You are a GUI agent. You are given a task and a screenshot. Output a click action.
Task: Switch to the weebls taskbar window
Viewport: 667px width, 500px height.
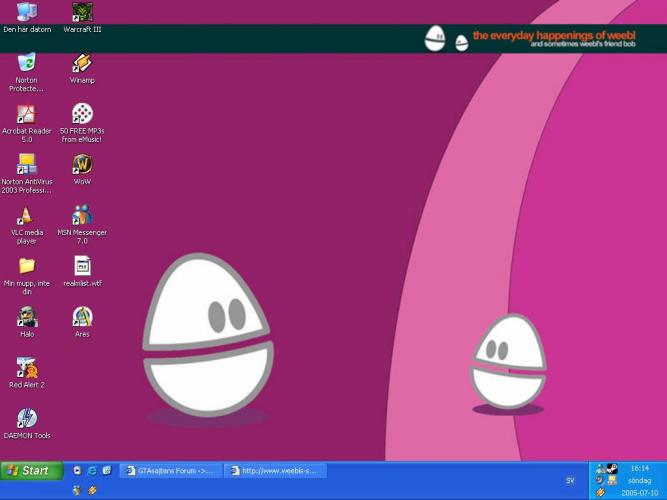tap(273, 470)
